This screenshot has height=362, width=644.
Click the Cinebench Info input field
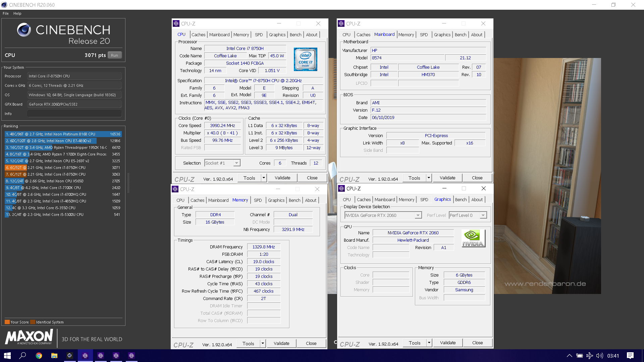coord(74,114)
